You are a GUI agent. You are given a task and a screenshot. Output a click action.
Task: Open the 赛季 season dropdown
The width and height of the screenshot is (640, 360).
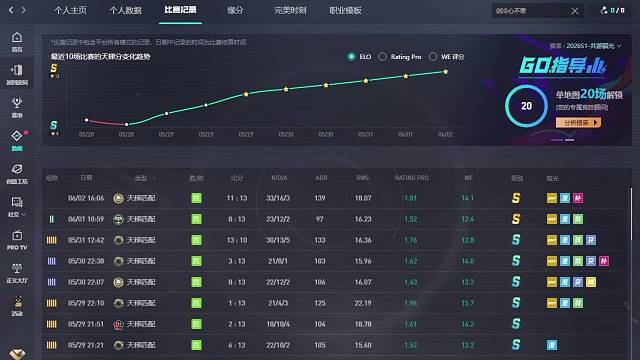pyautogui.click(x=585, y=46)
